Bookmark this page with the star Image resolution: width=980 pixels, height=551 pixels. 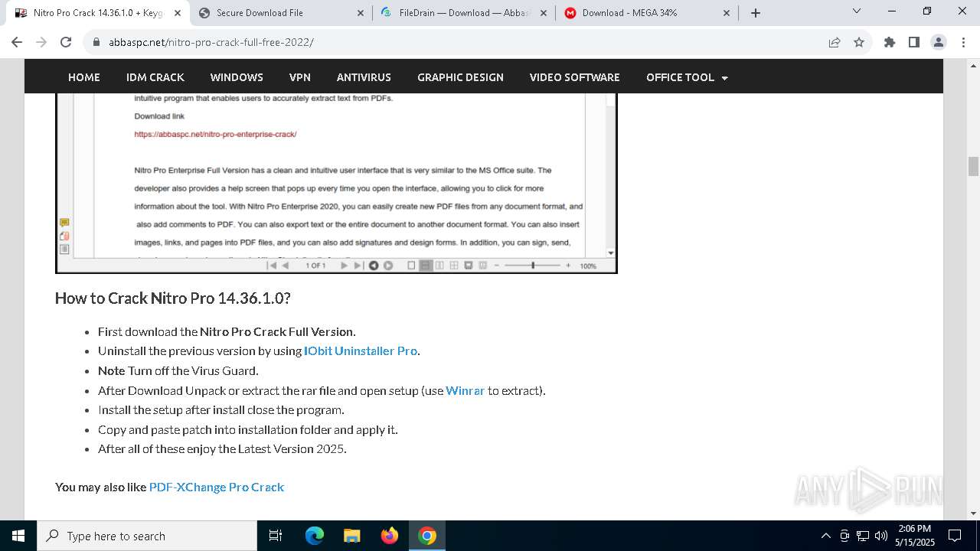pos(859,42)
